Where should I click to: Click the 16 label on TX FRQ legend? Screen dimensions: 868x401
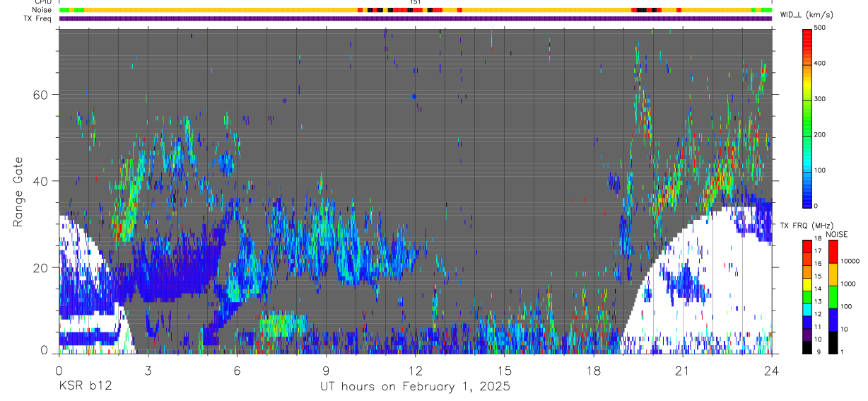(x=819, y=264)
